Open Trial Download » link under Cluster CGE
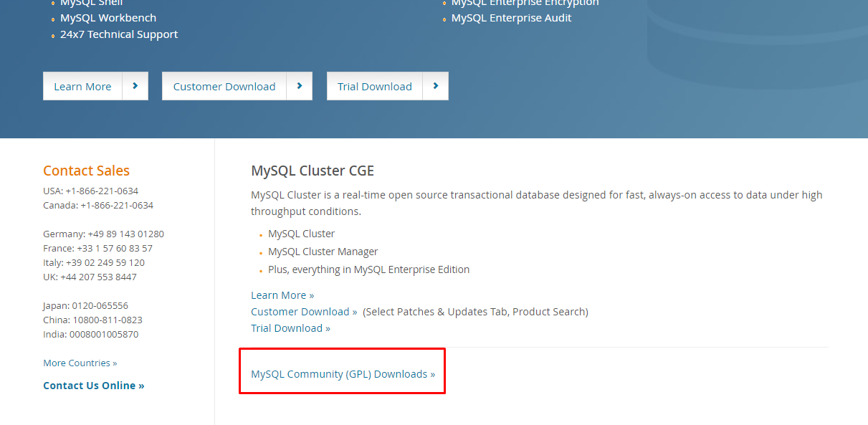Image resolution: width=868 pixels, height=425 pixels. [x=290, y=328]
